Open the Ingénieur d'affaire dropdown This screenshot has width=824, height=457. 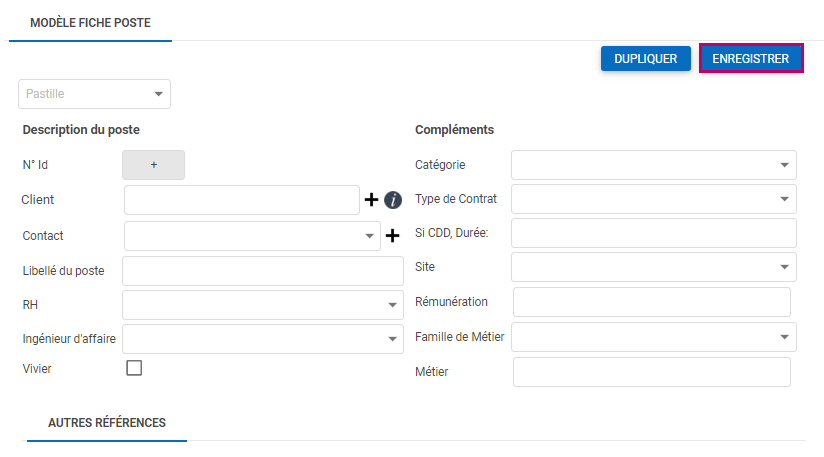262,339
